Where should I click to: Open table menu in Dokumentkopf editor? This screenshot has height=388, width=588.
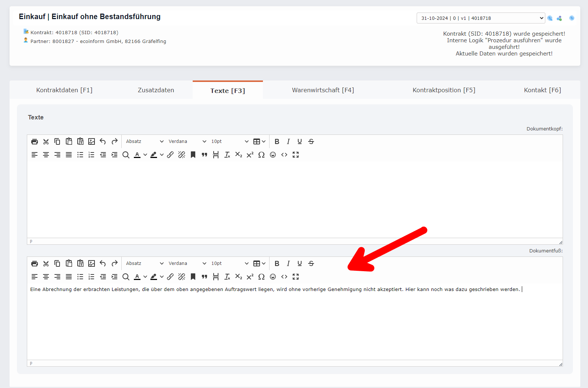coord(259,141)
